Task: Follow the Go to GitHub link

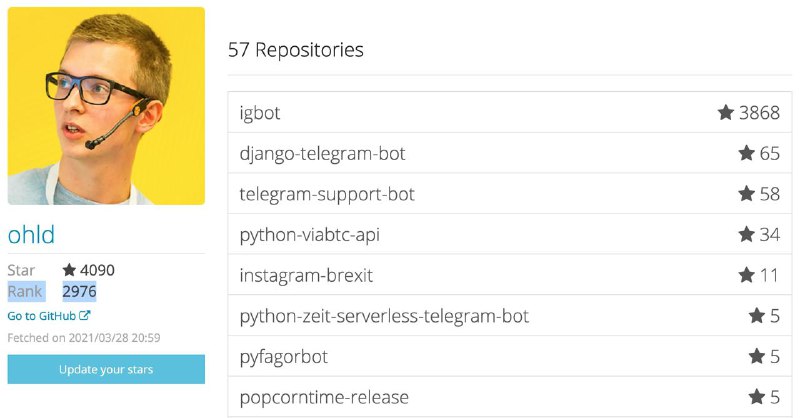Action: point(42,316)
